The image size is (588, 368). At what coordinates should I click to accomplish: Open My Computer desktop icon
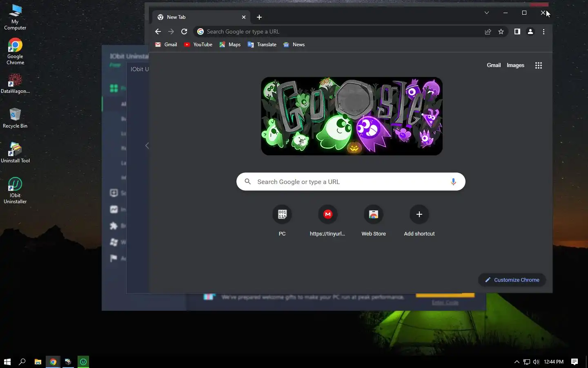click(x=15, y=17)
